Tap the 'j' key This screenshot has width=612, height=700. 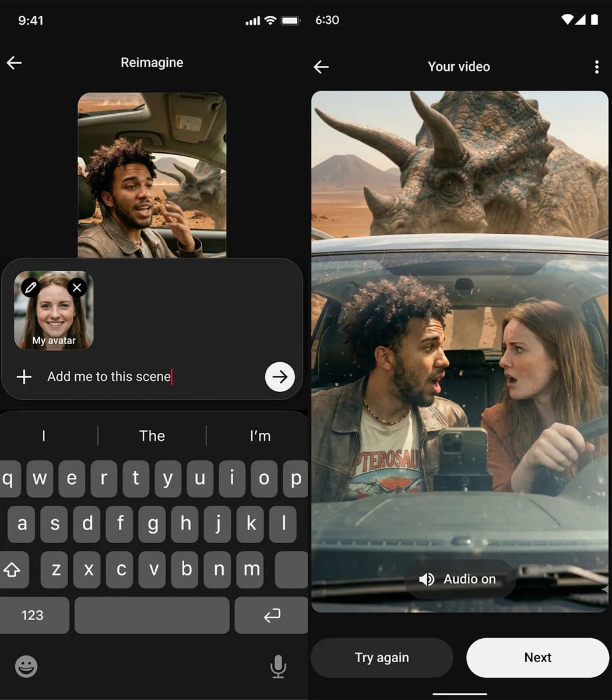pos(218,524)
